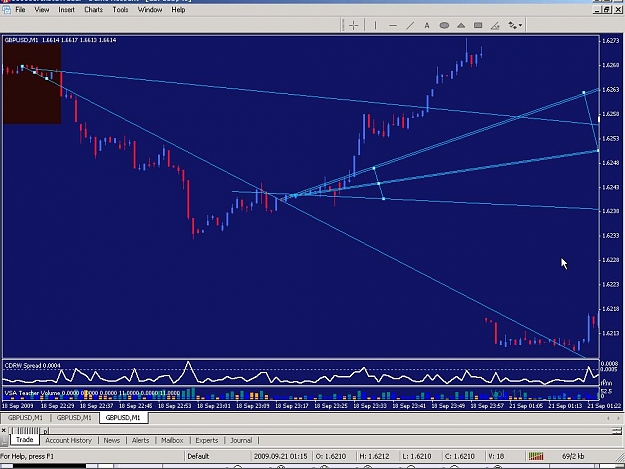Click the Default profile status field

tap(198, 456)
